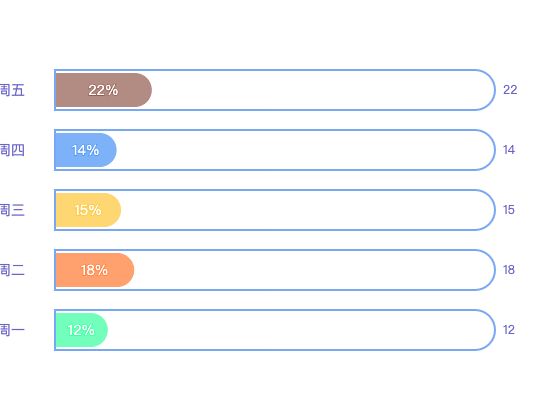The image size is (550, 420).
Task: Click the value 22 at bar end
Action: (x=510, y=90)
